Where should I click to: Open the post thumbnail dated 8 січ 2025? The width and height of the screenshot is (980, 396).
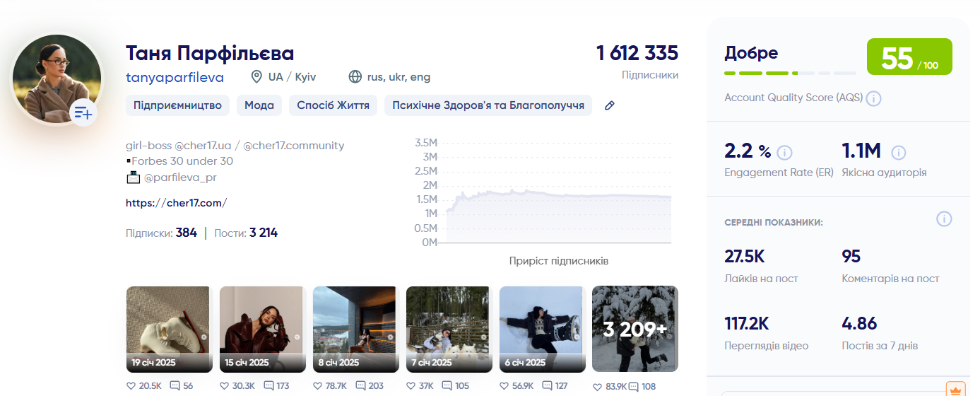355,329
